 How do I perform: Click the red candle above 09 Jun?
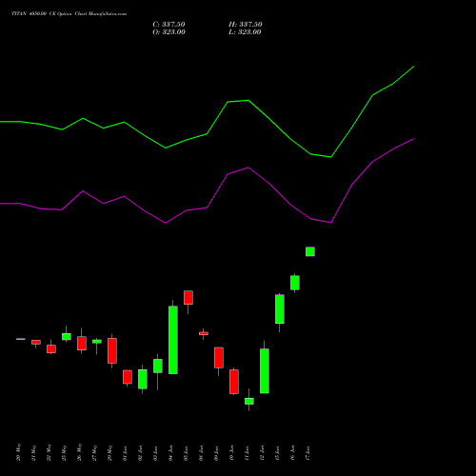tap(219, 358)
